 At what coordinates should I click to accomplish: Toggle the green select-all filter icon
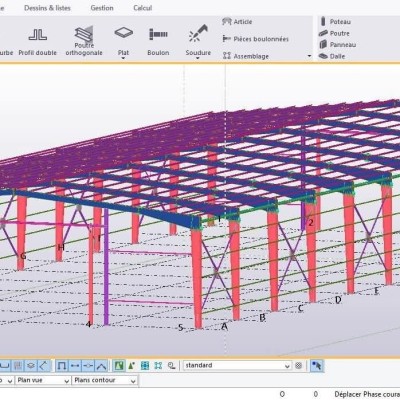tap(119, 366)
